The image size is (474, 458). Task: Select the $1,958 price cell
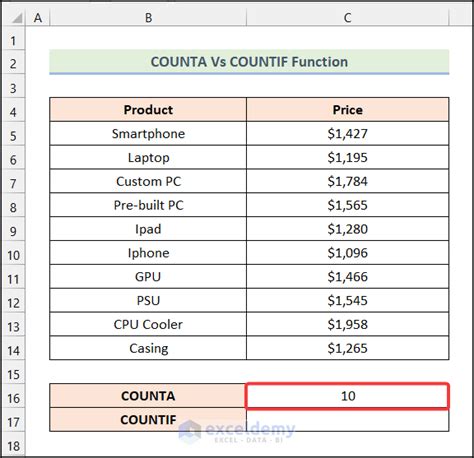pos(348,324)
